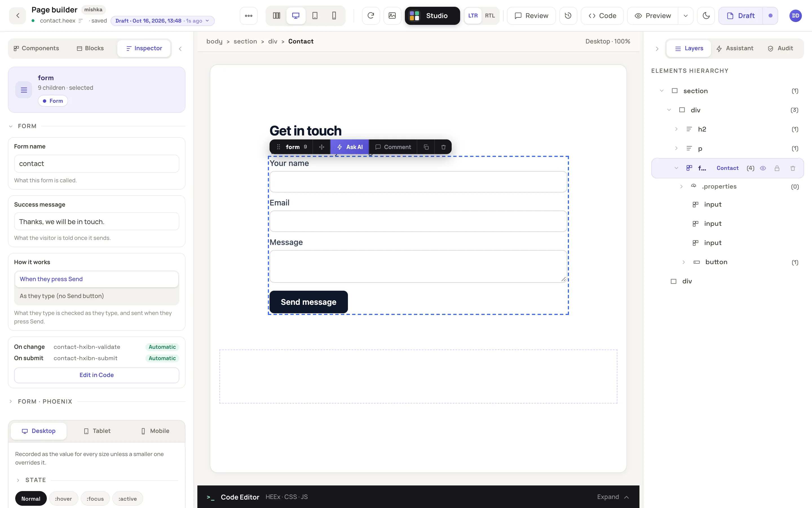Expand the h2 node in hierarchy
The height and width of the screenshot is (508, 812).
coord(676,129)
